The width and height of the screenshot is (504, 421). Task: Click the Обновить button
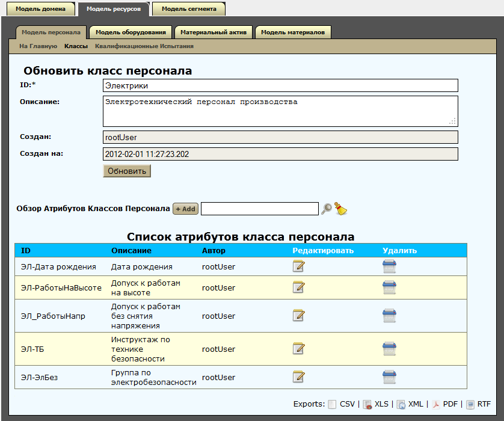[127, 171]
